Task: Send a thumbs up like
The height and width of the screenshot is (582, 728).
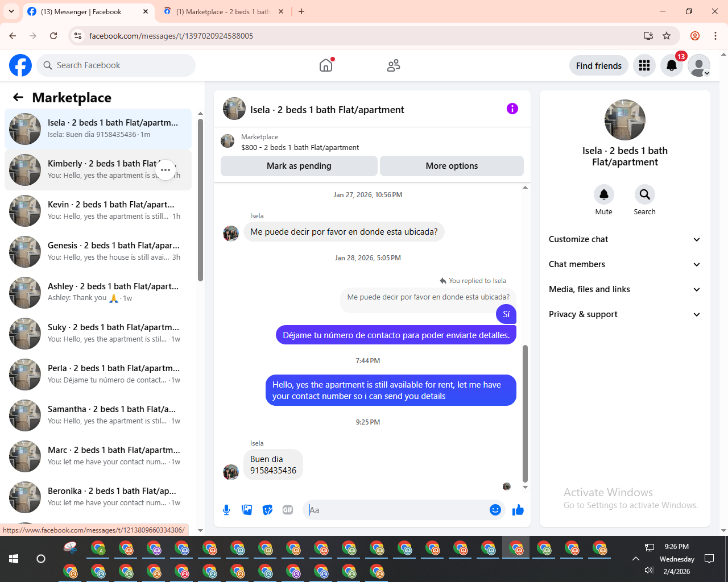Action: (x=518, y=510)
